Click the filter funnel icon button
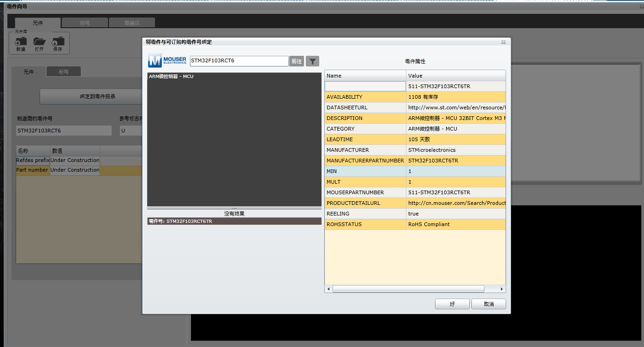This screenshot has height=347, width=644. (x=312, y=61)
